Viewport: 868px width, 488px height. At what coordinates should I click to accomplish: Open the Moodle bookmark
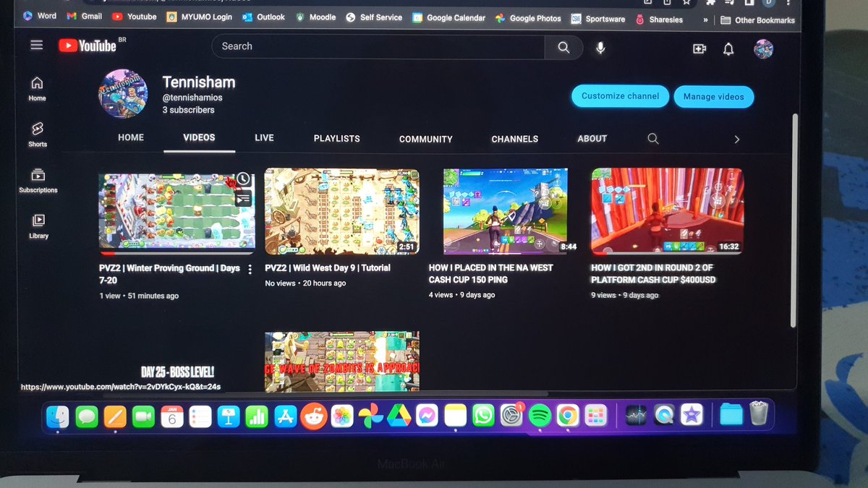click(x=315, y=17)
